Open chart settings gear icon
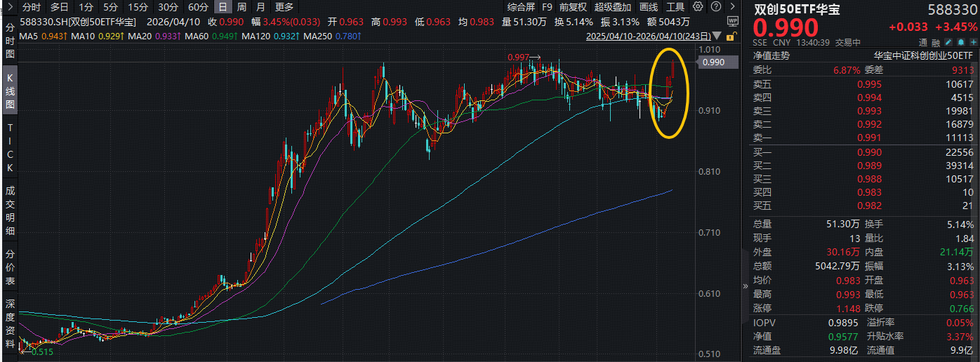This screenshot has width=980, height=362. click(697, 7)
